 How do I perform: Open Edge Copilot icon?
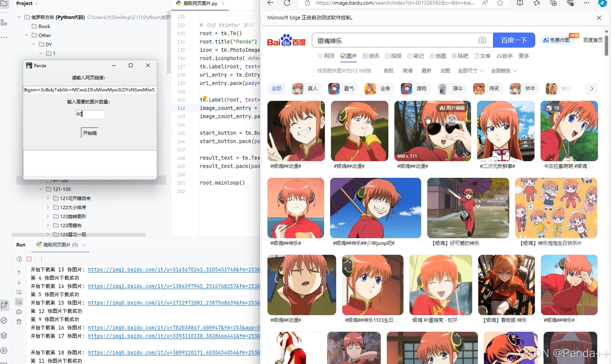[602, 3]
